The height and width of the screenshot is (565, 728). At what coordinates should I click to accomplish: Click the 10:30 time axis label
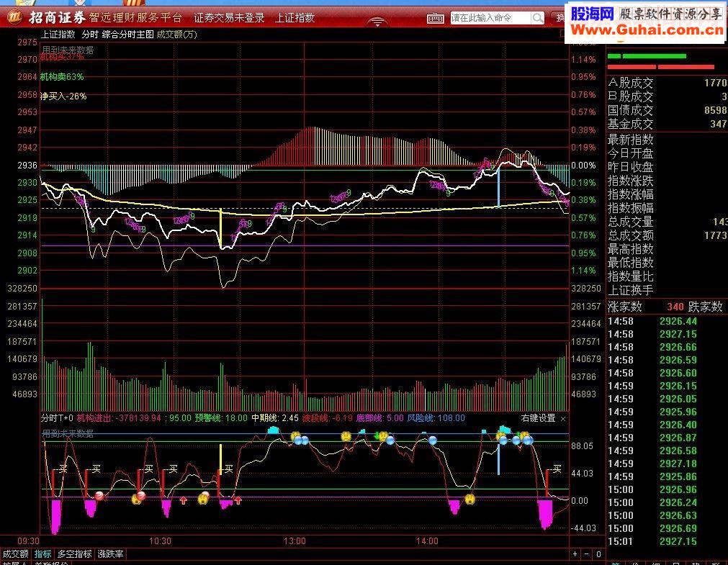[160, 541]
